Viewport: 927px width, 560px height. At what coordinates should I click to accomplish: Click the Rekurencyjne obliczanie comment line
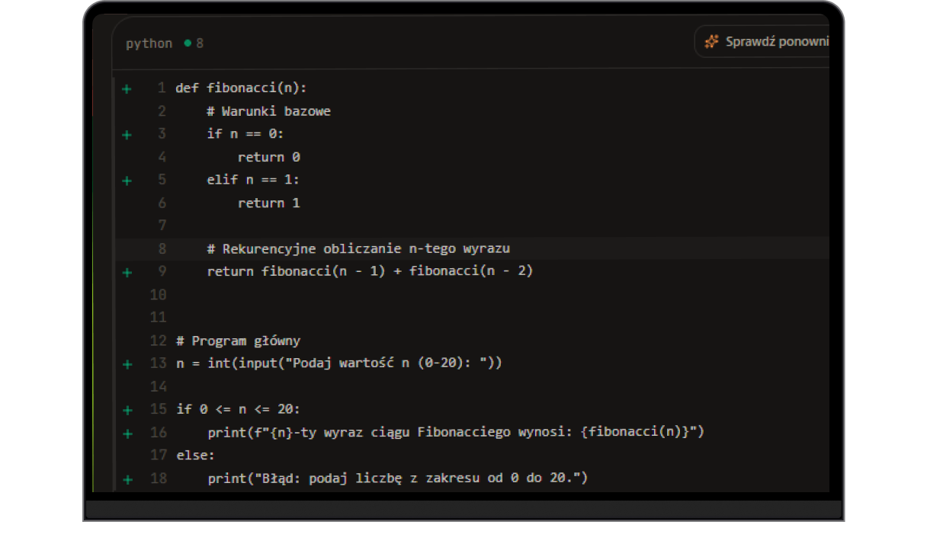pyautogui.click(x=358, y=248)
